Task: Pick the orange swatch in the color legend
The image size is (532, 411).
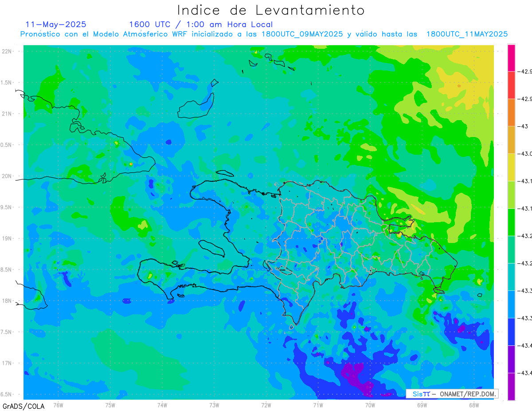Action: pyautogui.click(x=511, y=113)
